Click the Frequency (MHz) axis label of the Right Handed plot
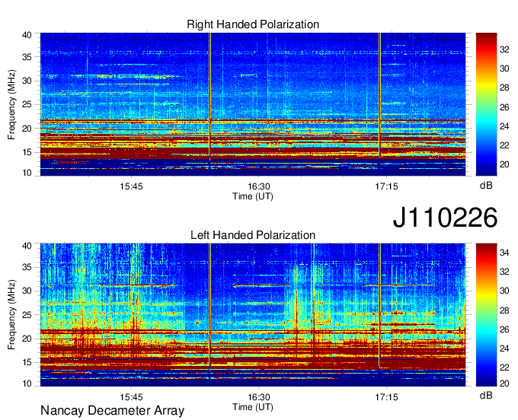This screenshot has height=420, width=518. (x=11, y=104)
